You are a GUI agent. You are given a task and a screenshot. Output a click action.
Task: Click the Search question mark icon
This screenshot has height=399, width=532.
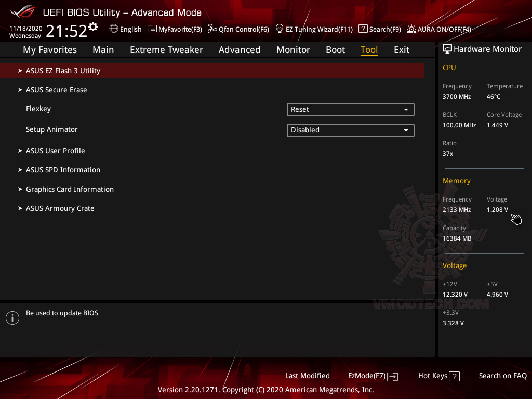(x=363, y=29)
